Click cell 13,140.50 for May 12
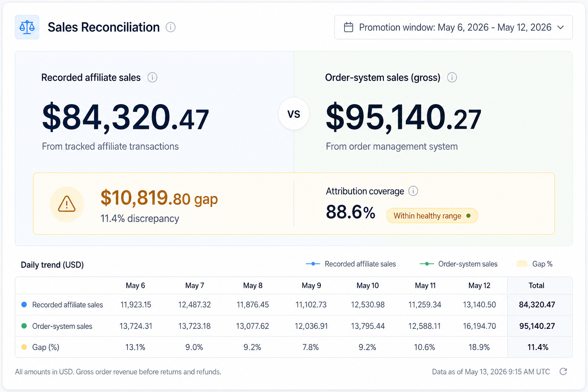The height and width of the screenshot is (392, 588). point(479,305)
